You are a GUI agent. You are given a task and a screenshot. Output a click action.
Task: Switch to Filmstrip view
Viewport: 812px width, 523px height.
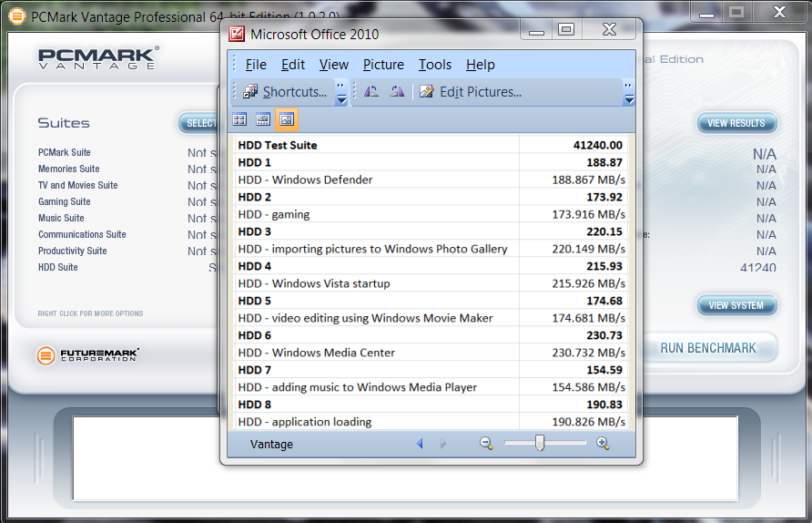pyautogui.click(x=263, y=119)
